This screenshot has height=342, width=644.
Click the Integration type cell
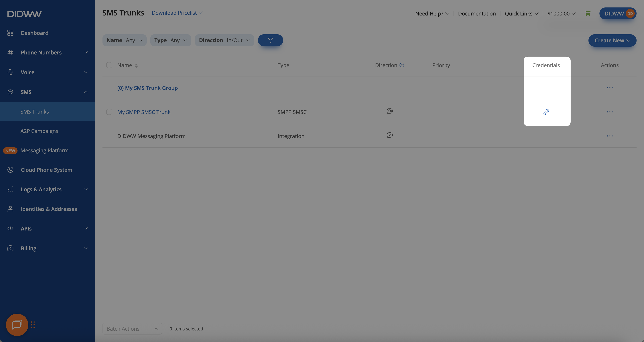click(291, 136)
